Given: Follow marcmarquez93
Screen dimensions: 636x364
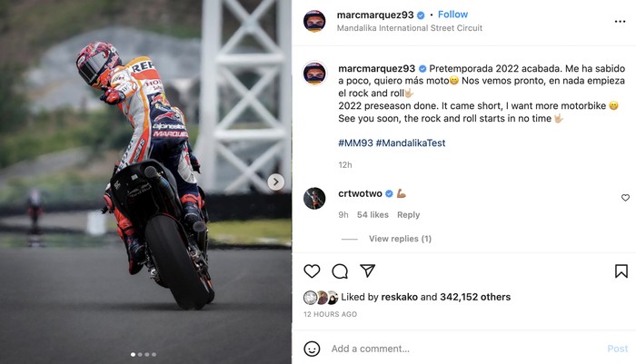Looking at the screenshot, I should [x=452, y=15].
